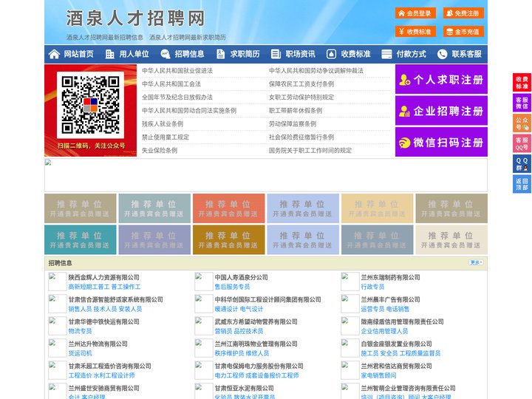This screenshot has height=399, width=532.
Task: Open 联系客服 in the navigation bar
Action: pos(466,54)
